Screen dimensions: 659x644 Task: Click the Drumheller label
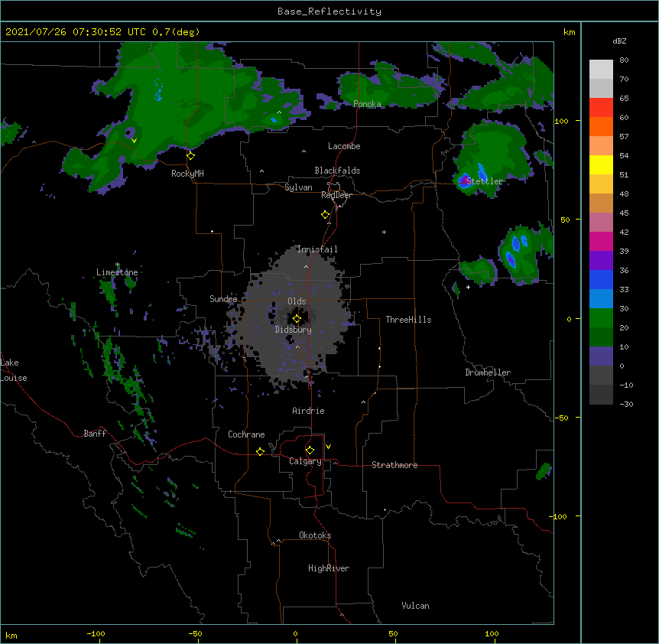point(488,372)
